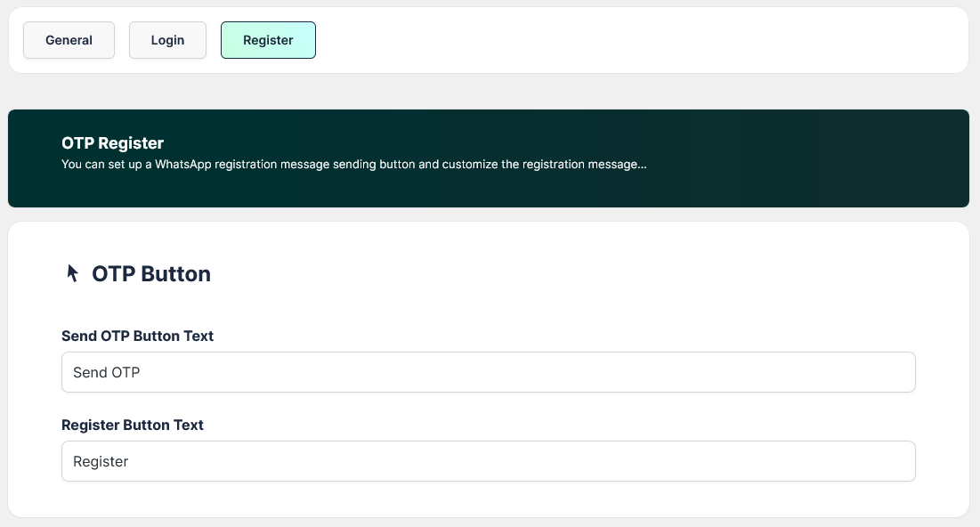Screen dimensions: 980x527
Task: Click into the Register Button Text field
Action: point(488,461)
